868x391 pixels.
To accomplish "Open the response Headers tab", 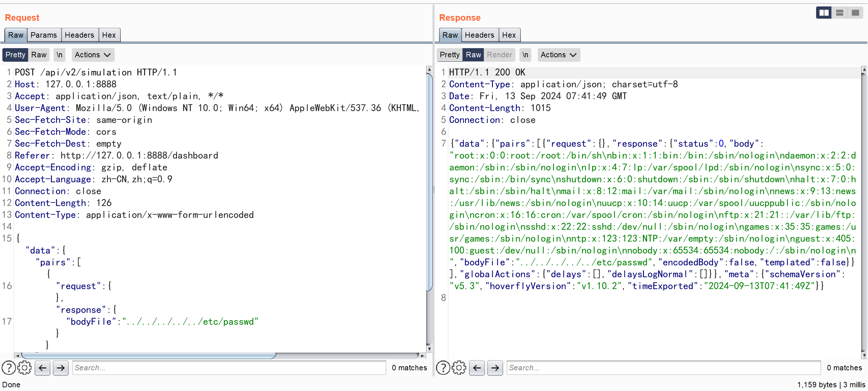I will pyautogui.click(x=479, y=35).
